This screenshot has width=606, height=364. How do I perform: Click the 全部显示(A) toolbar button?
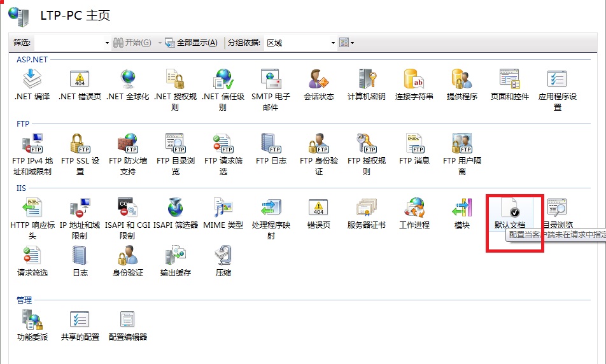[191, 43]
